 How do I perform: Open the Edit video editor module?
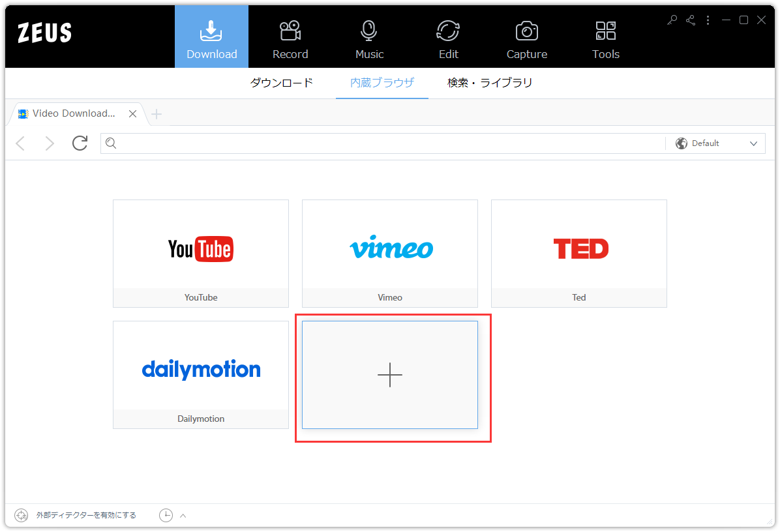(x=448, y=37)
